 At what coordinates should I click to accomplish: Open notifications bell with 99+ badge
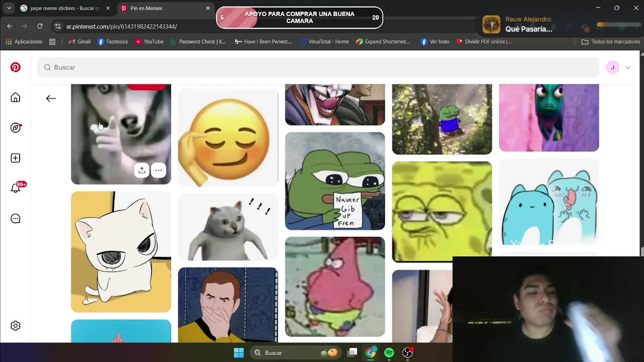tap(17, 188)
